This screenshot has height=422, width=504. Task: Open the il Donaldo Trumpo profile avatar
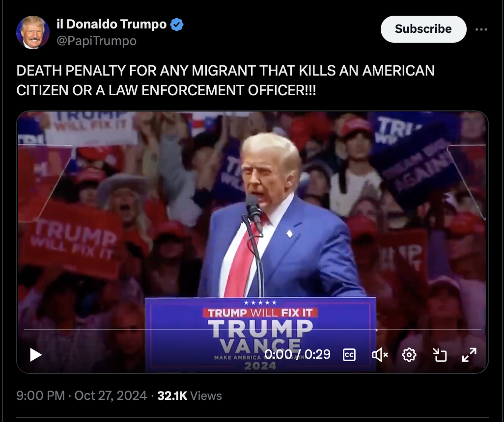click(x=33, y=32)
